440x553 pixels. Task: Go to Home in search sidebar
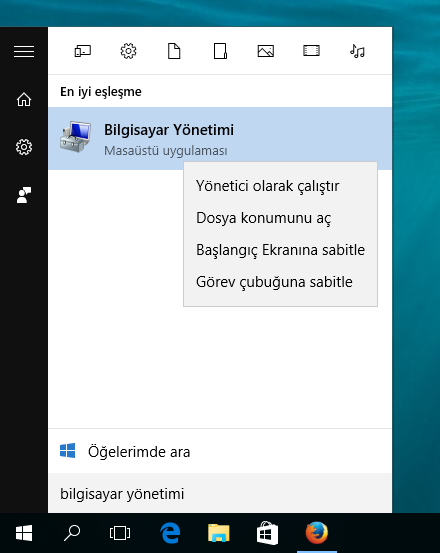pyautogui.click(x=24, y=99)
